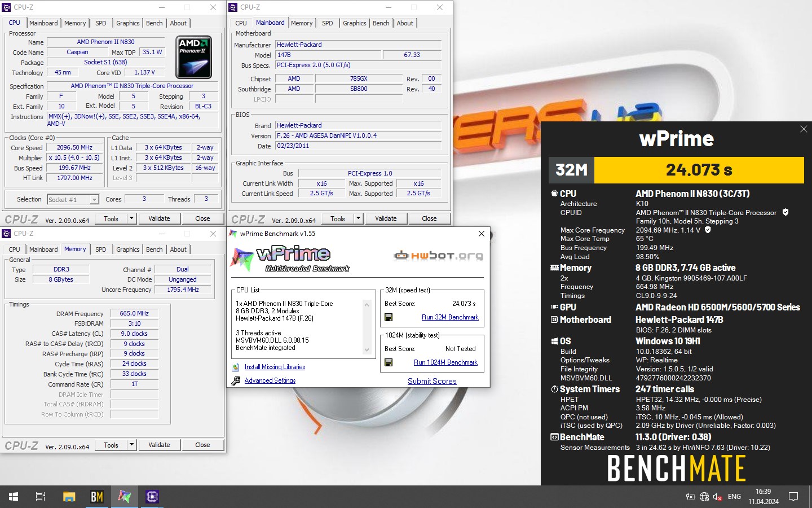Open CPU tab in the Memory window

click(x=14, y=249)
